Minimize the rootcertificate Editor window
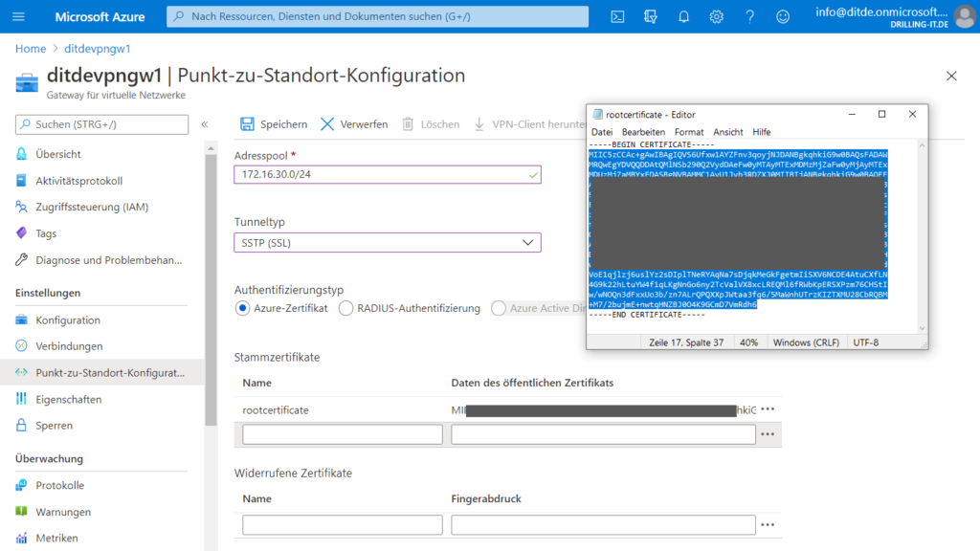Viewport: 980px width, 551px height. point(852,115)
